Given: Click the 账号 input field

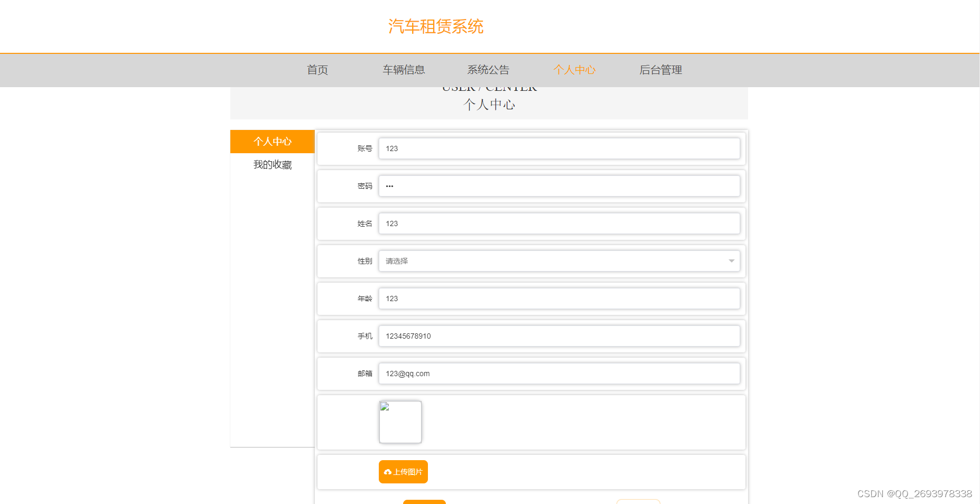Looking at the screenshot, I should click(x=559, y=148).
